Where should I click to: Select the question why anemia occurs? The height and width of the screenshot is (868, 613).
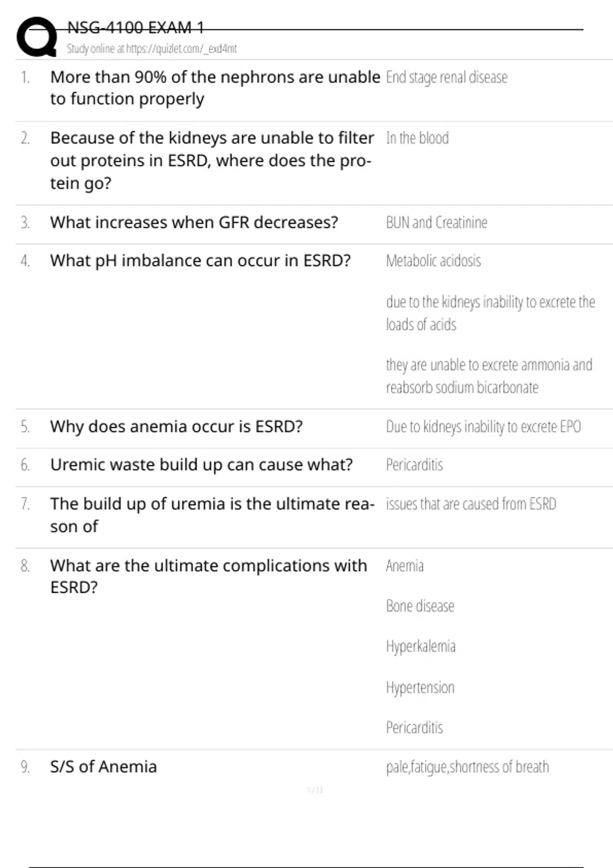tap(176, 426)
